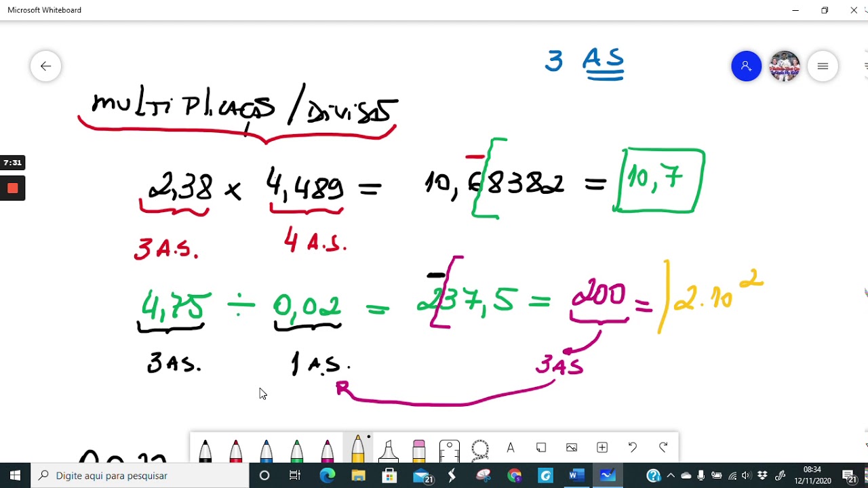Select the yellow pen
The height and width of the screenshot is (488, 868).
[357, 449]
